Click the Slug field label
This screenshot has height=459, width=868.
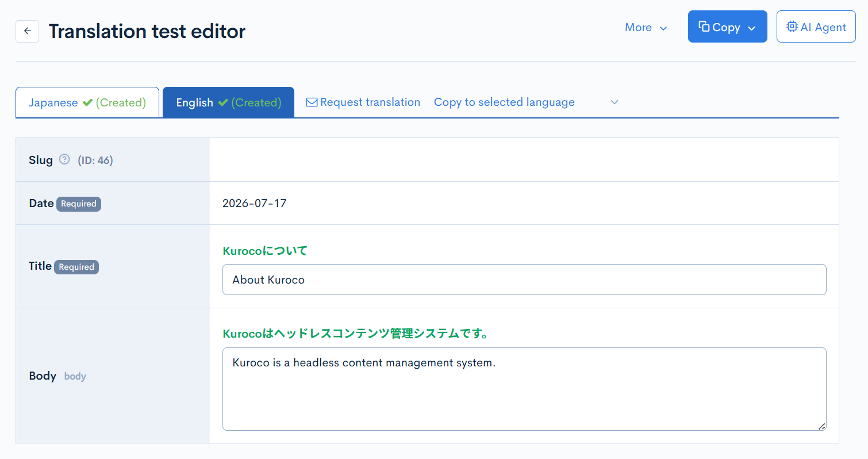(x=41, y=160)
